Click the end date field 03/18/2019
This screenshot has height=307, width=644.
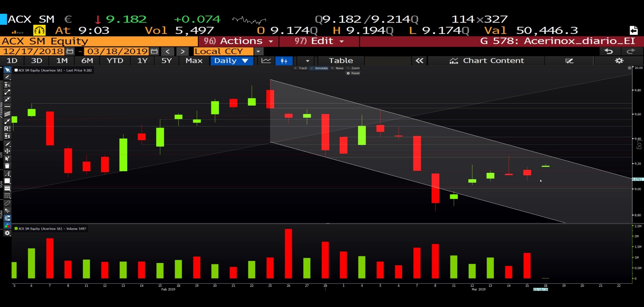pos(117,51)
